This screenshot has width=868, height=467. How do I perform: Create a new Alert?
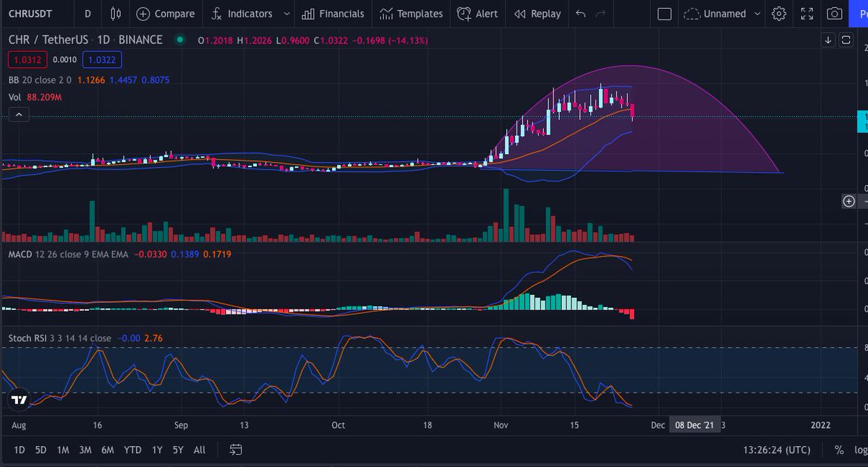point(477,14)
